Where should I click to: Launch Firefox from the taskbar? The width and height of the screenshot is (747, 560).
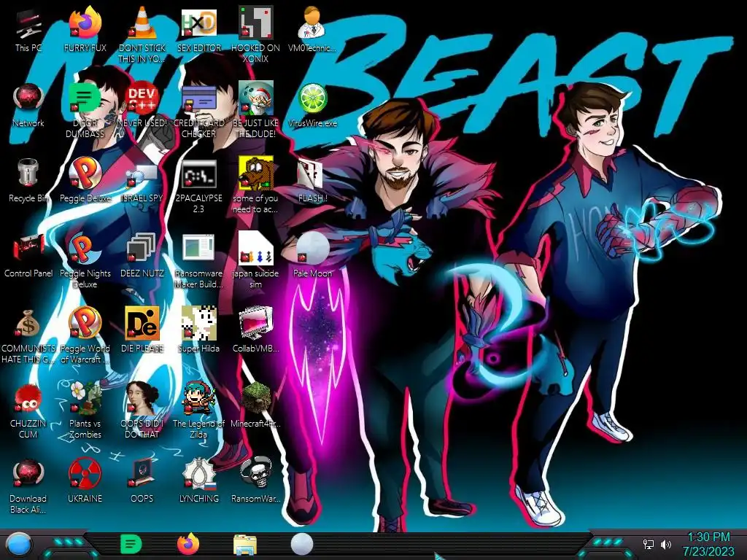point(188,544)
